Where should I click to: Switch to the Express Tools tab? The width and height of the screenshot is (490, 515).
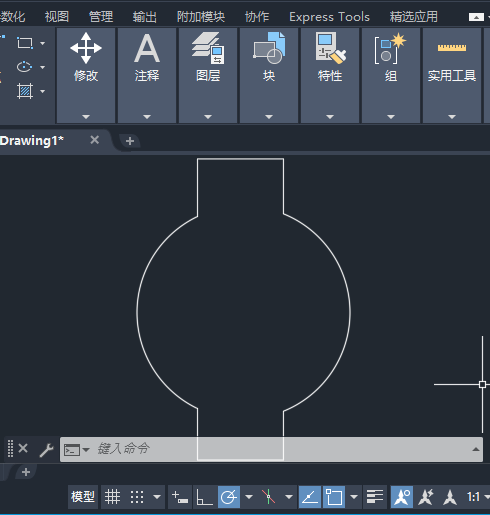pos(329,17)
